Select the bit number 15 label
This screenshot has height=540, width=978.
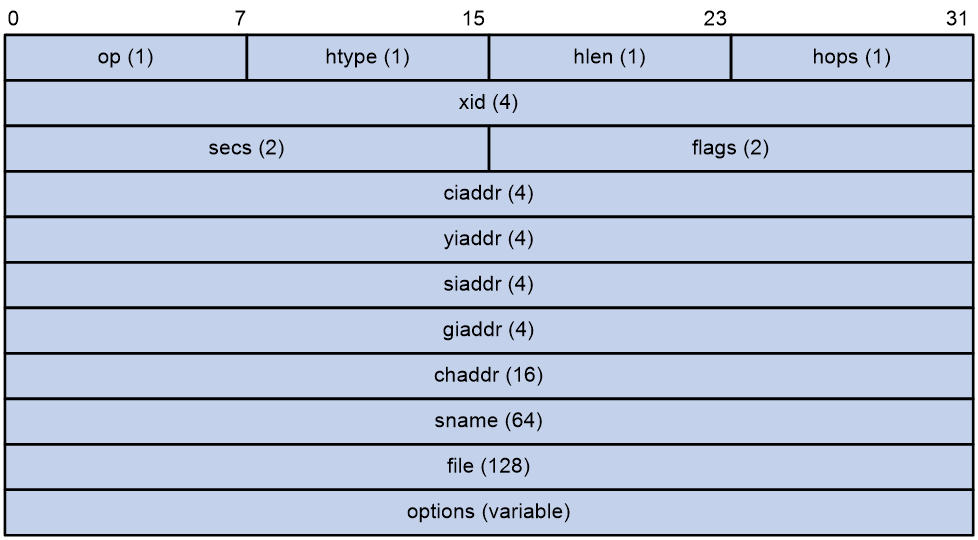473,19
